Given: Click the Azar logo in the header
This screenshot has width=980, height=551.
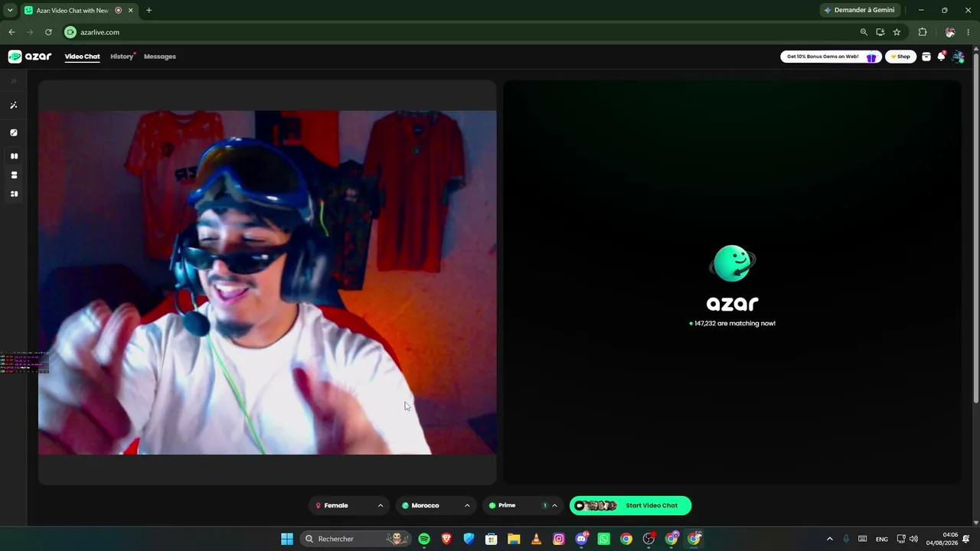Looking at the screenshot, I should (x=30, y=57).
